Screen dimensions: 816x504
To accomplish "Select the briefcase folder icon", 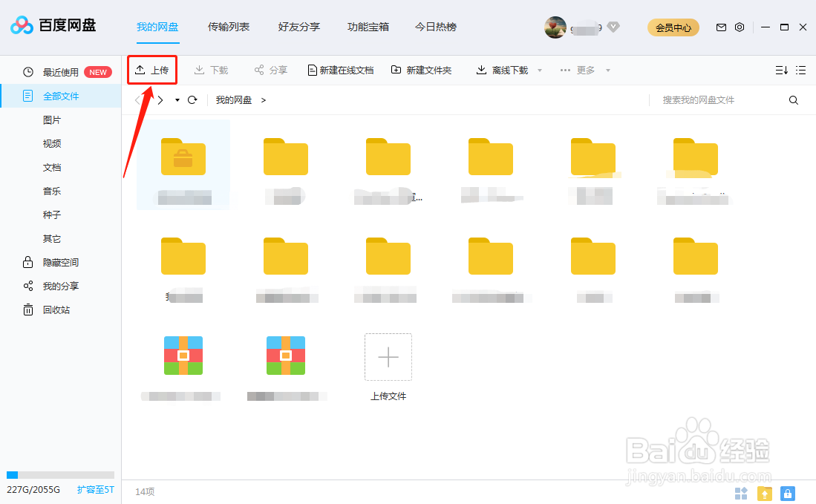I will (183, 157).
